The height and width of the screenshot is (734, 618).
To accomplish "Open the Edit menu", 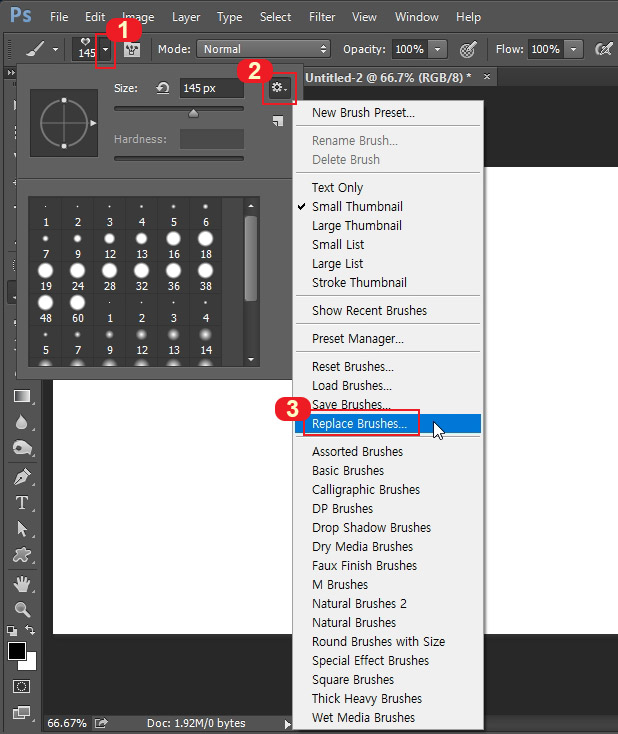I will click(95, 17).
